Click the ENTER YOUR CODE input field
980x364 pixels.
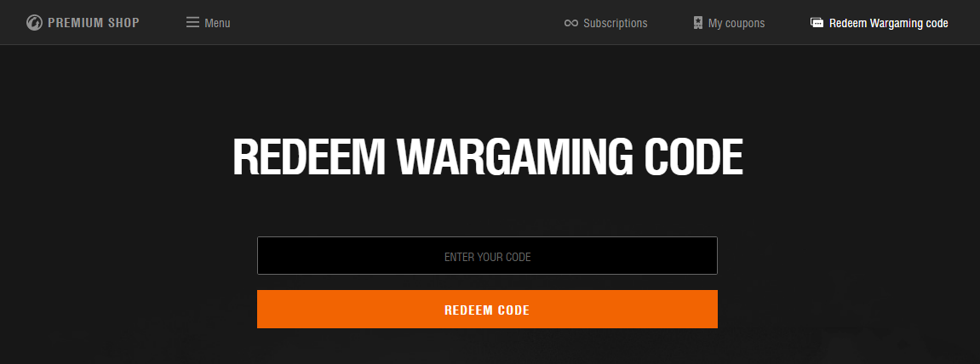pyautogui.click(x=488, y=255)
